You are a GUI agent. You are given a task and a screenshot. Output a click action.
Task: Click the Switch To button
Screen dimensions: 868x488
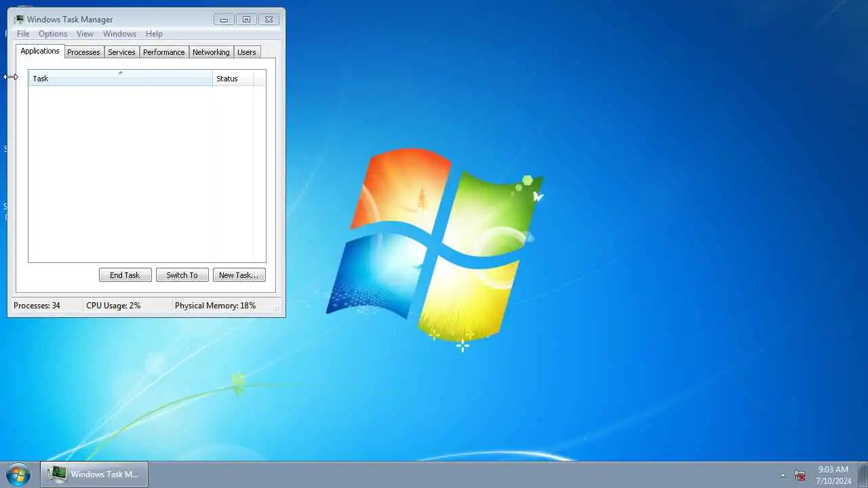point(182,275)
